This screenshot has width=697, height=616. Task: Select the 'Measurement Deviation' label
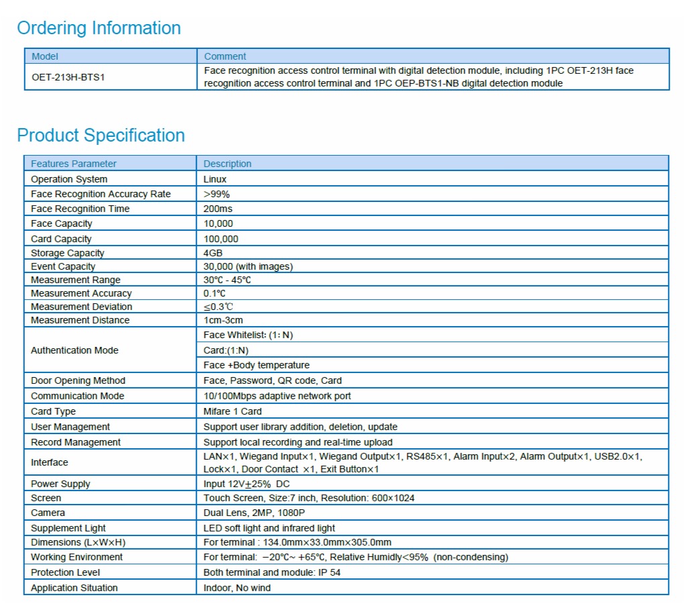[x=81, y=307]
